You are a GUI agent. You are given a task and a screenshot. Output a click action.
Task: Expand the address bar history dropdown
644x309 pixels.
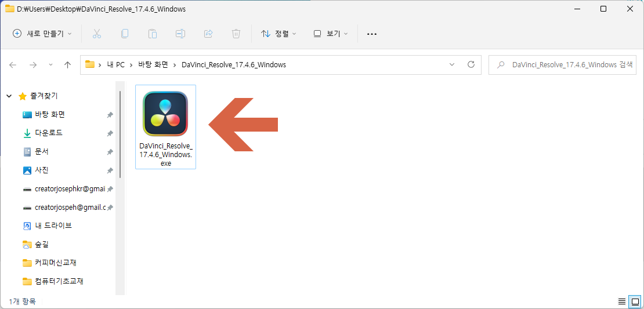click(452, 65)
